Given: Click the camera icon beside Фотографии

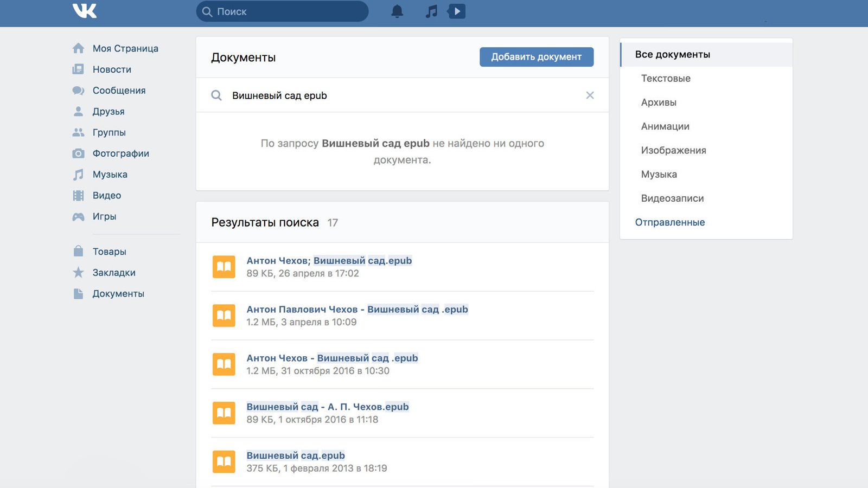Looking at the screenshot, I should [x=78, y=153].
